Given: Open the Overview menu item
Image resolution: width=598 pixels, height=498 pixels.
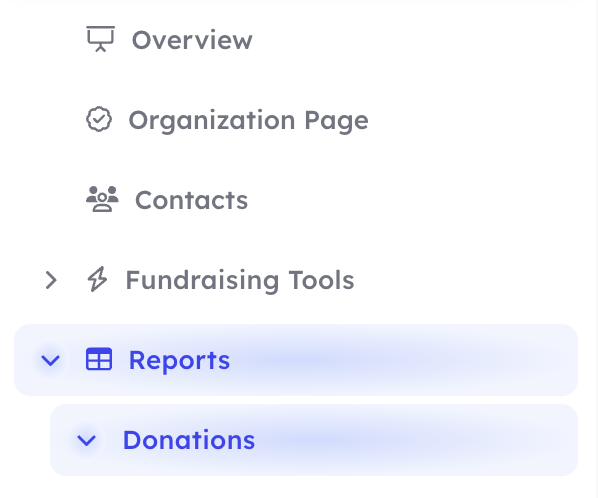Looking at the screenshot, I should point(192,40).
